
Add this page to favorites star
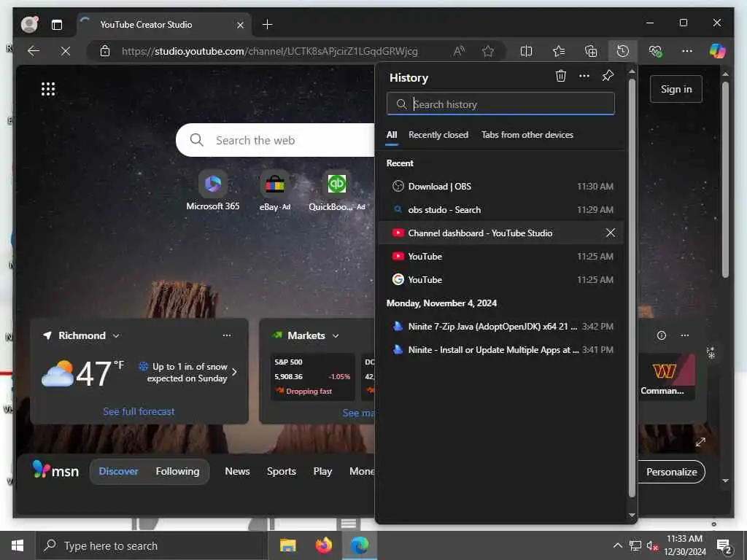tap(488, 51)
